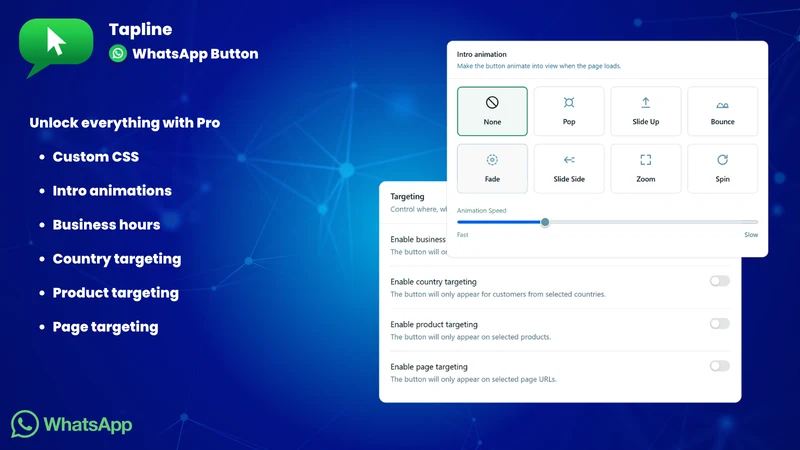Click 'Enable page targeting' label
800x450 pixels.
(x=429, y=367)
